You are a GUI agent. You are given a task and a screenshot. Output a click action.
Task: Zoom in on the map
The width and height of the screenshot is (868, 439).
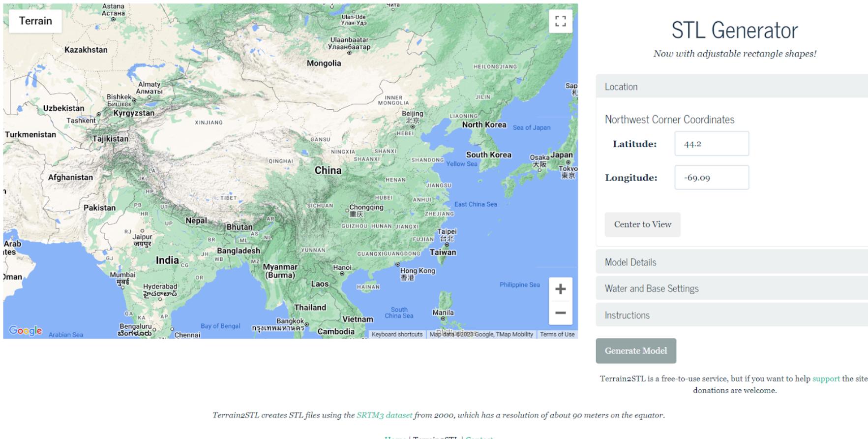pos(560,289)
